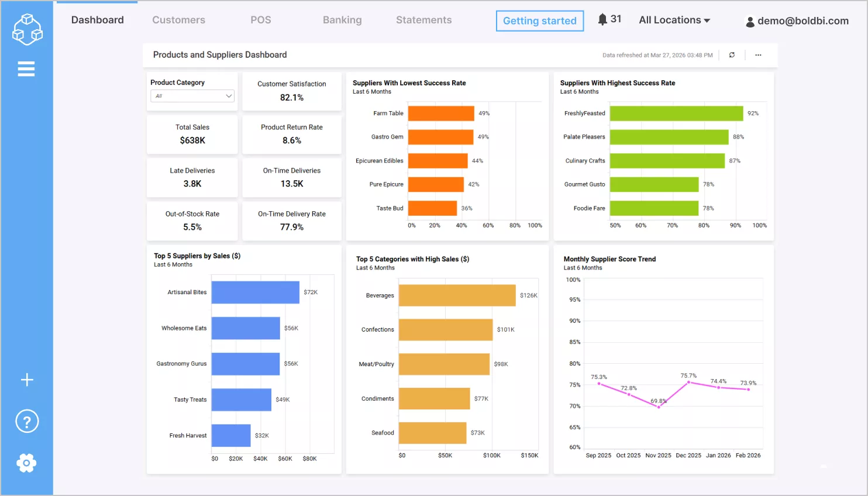Open help using the question mark icon
The image size is (868, 496).
pos(26,421)
